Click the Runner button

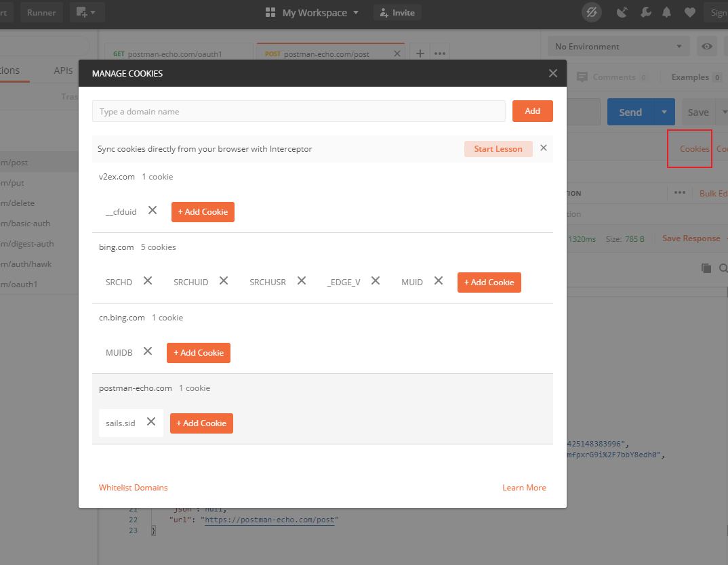pyautogui.click(x=41, y=12)
